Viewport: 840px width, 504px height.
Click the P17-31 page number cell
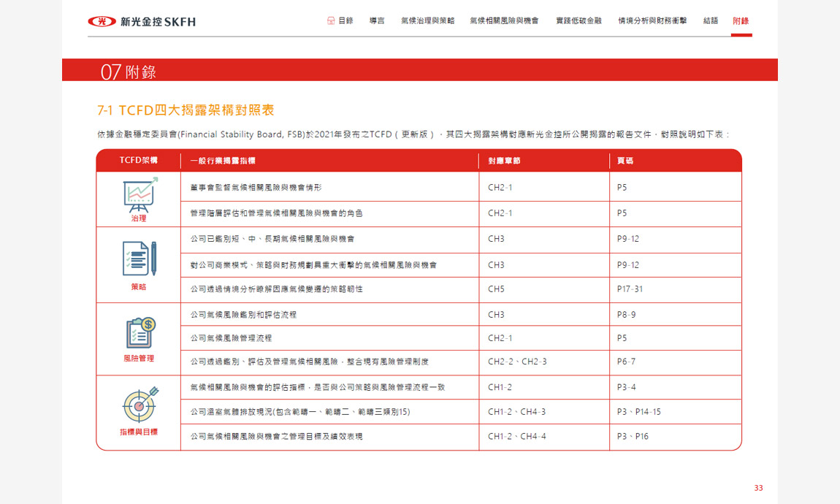click(630, 289)
